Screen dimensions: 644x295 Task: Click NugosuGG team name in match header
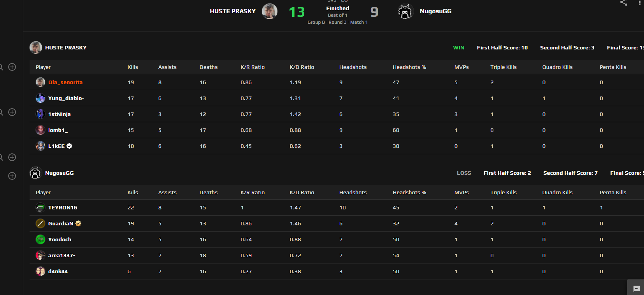(435, 11)
